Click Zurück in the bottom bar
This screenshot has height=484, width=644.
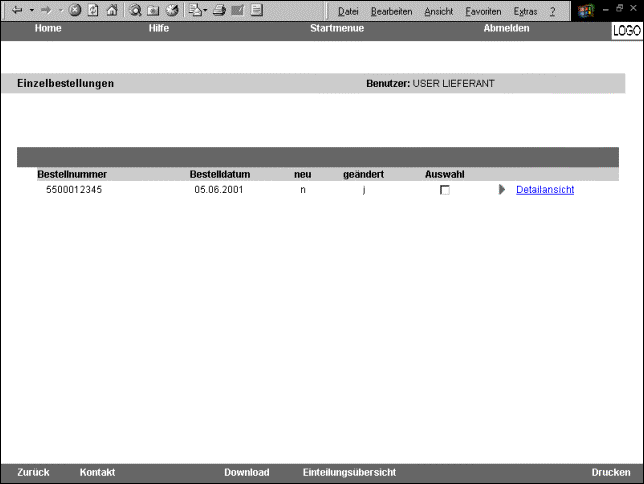click(x=33, y=472)
